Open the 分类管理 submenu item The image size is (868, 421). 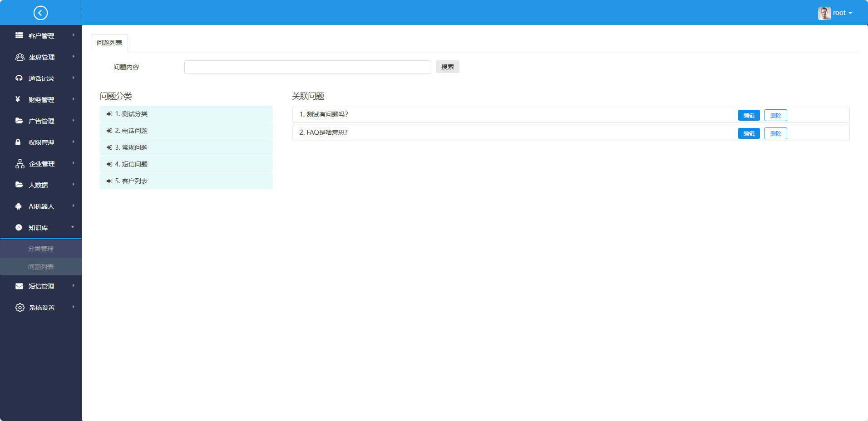41,249
